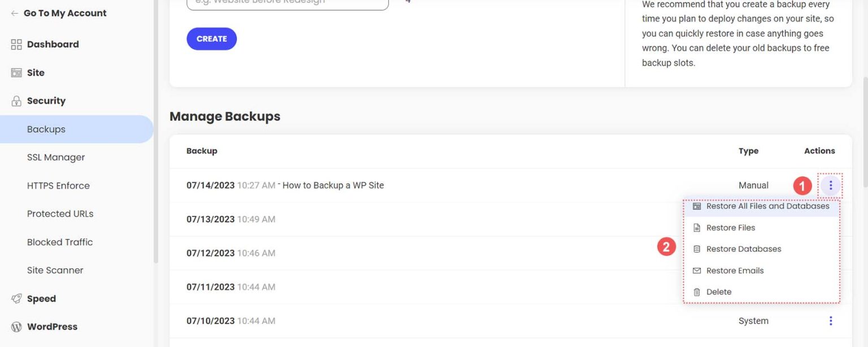The width and height of the screenshot is (868, 347).
Task: Select the 07/13/2023 10:49 AM backup
Action: [x=231, y=219]
